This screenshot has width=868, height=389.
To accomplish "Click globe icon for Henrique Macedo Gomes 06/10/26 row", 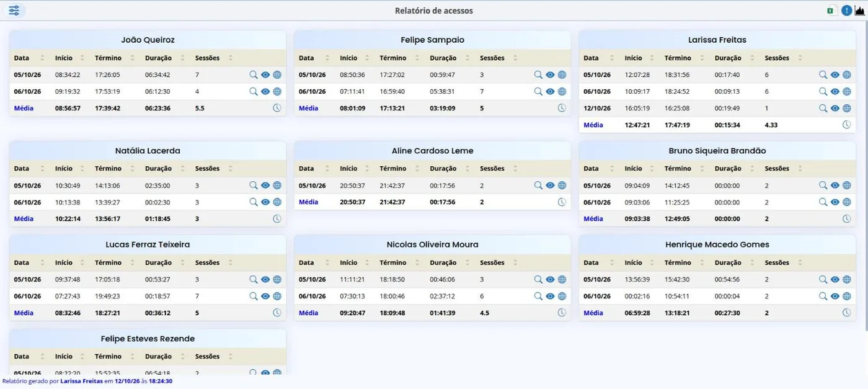I will [846, 296].
